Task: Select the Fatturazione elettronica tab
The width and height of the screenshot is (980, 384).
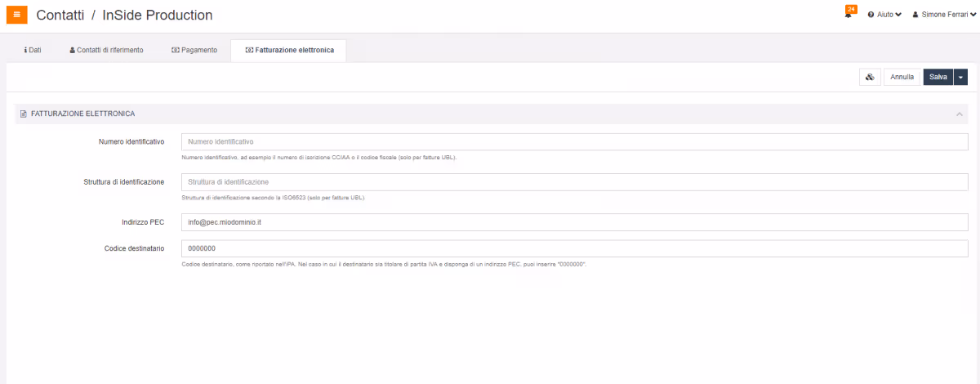Action: click(289, 51)
